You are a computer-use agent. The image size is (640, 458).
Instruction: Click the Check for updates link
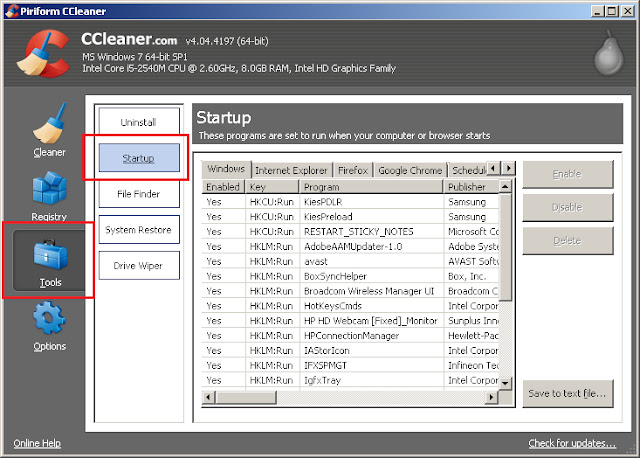[572, 443]
